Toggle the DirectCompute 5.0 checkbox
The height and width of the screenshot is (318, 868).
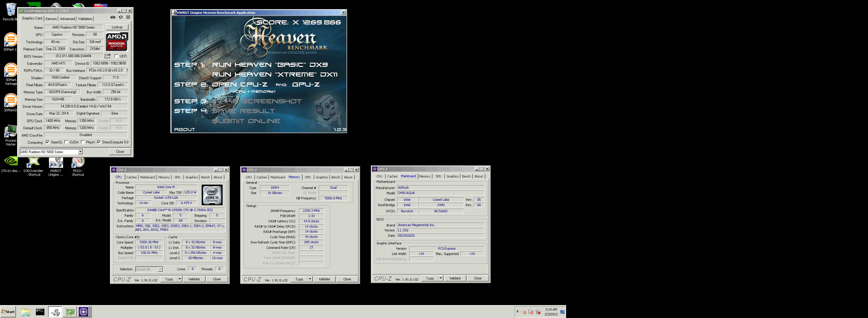pos(99,142)
